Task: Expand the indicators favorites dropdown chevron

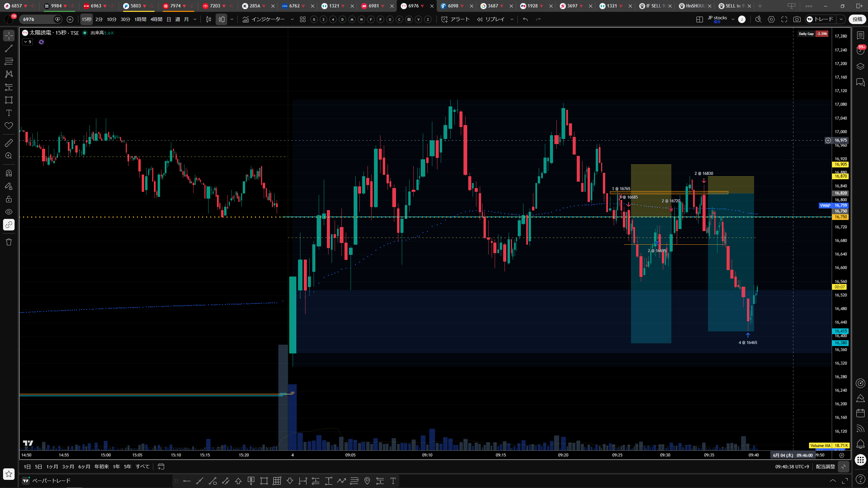Action: click(292, 19)
